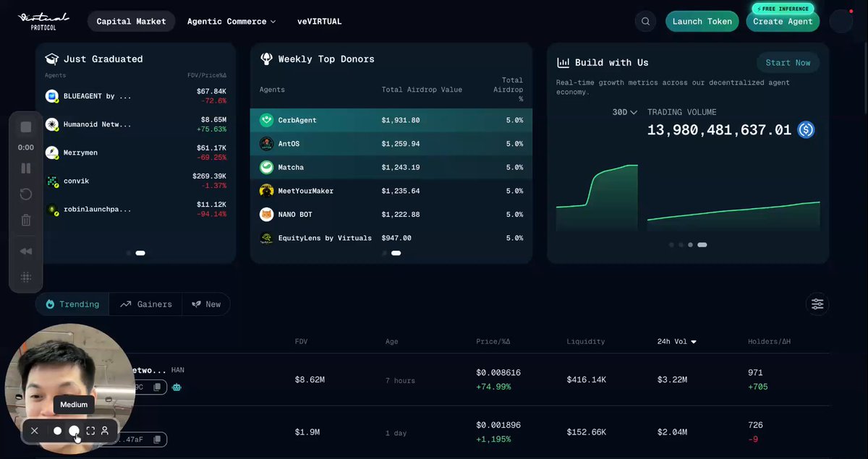Copy the address ending in 47aF

click(x=157, y=439)
